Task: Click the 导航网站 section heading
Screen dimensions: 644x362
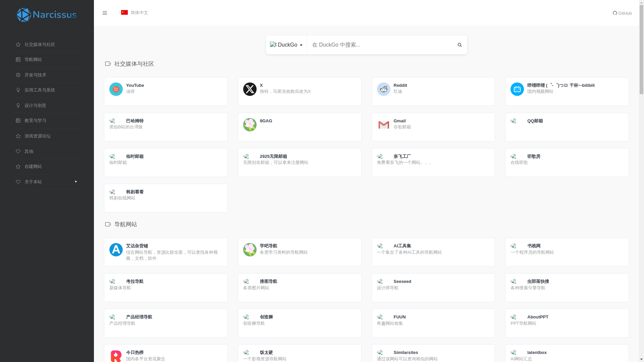Action: pyautogui.click(x=126, y=224)
